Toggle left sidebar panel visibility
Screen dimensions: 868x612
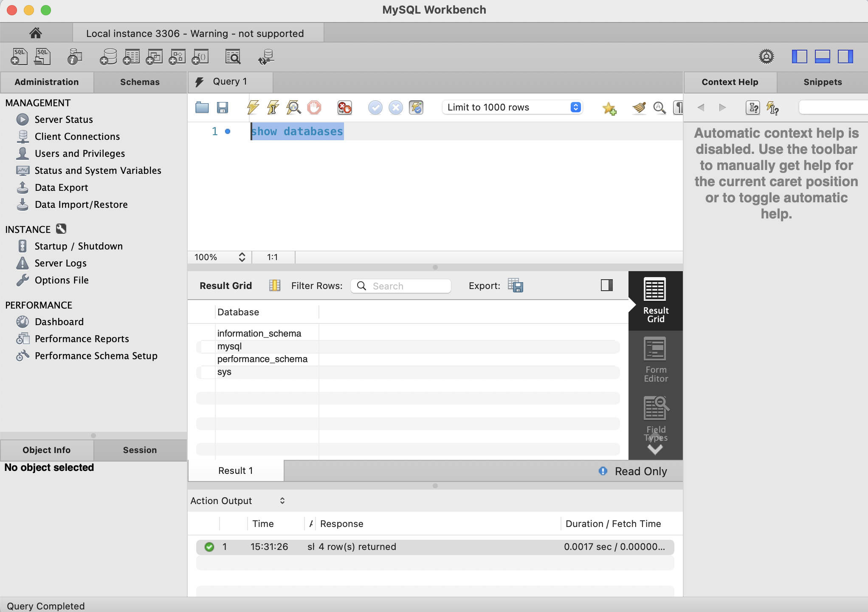click(799, 57)
